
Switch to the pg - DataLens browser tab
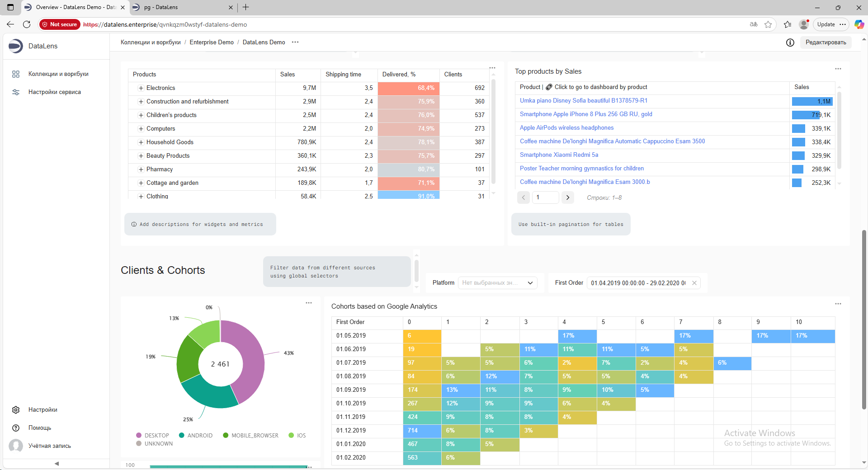tap(181, 7)
